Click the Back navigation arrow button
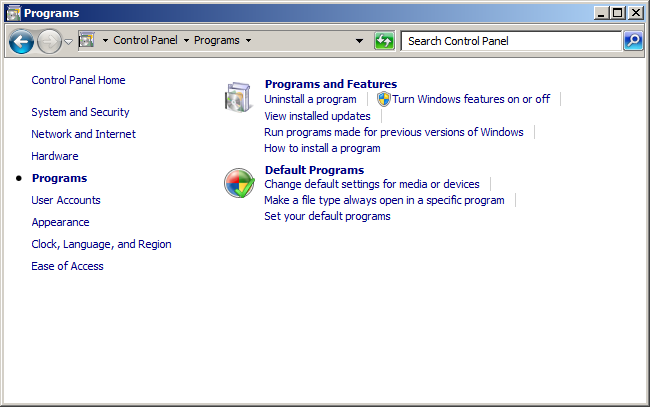This screenshot has height=407, width=650. 21,41
